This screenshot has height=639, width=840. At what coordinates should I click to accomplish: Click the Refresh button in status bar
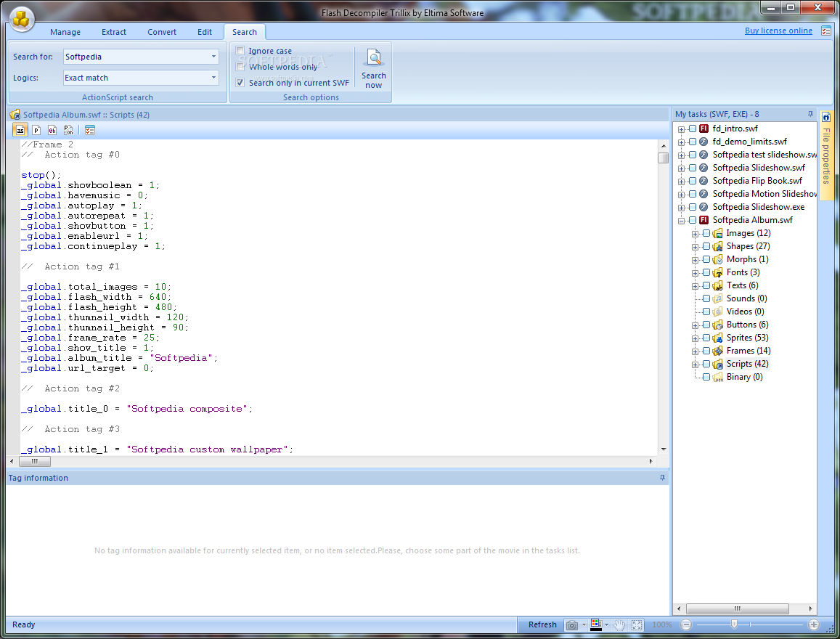point(542,624)
